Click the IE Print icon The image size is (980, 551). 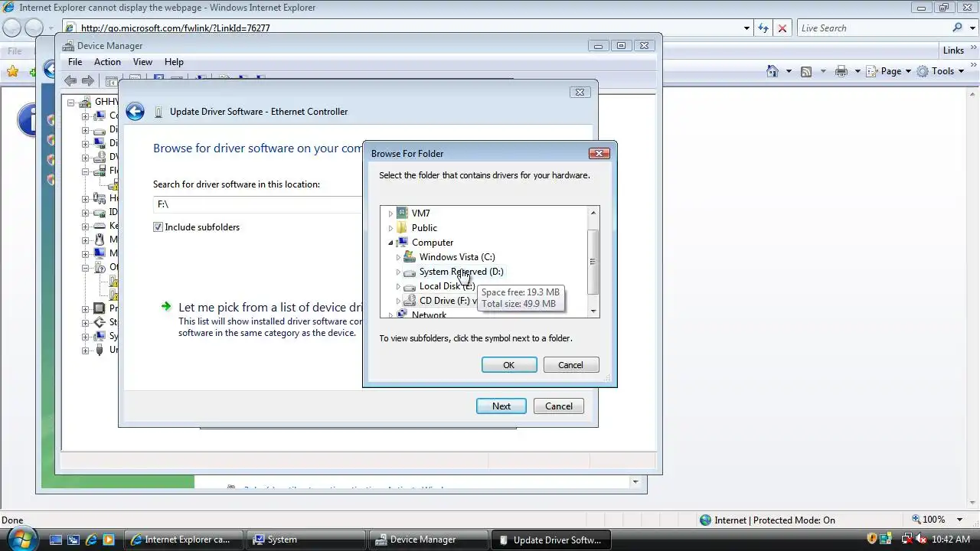(x=841, y=71)
